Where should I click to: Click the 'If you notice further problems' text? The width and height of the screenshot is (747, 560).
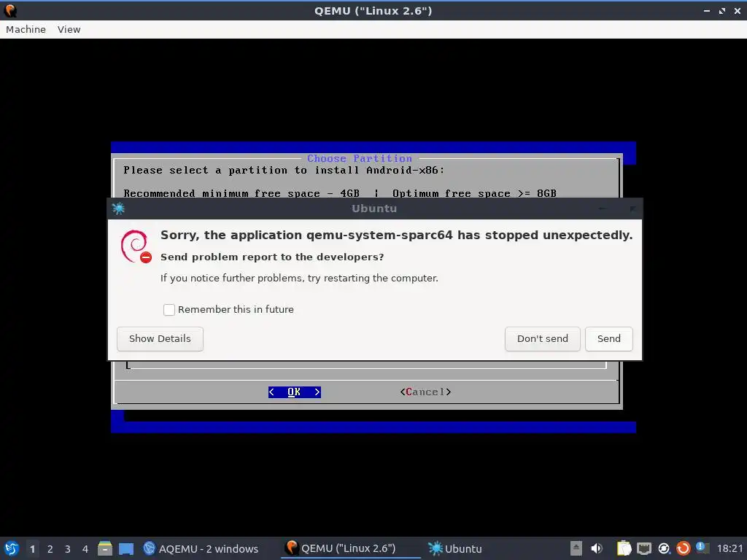[x=299, y=278]
